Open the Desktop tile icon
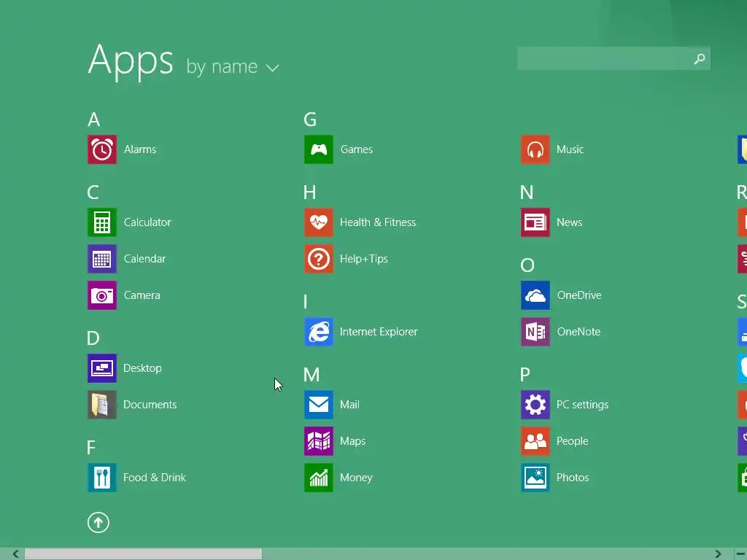The height and width of the screenshot is (560, 747). 102,368
